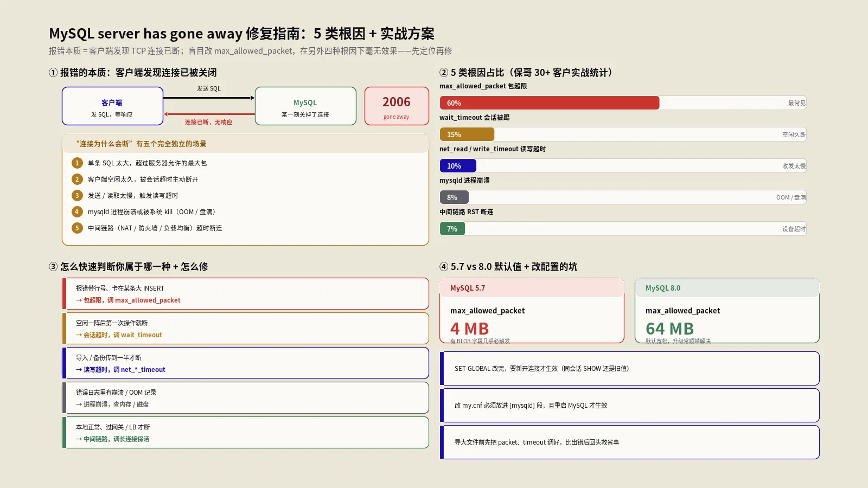The height and width of the screenshot is (488, 868).
Task: Click fix '→ 会话超时，调 wait_timeout'
Action: tap(119, 335)
